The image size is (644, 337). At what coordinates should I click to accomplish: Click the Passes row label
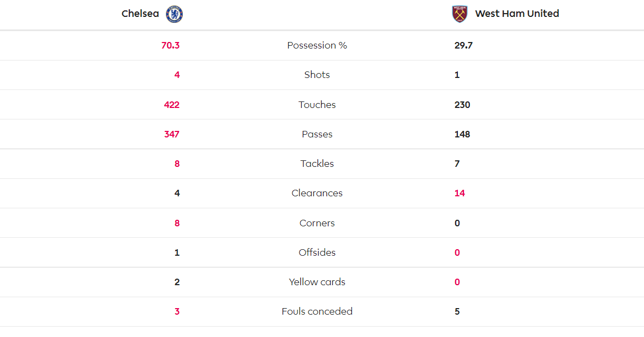click(x=317, y=134)
